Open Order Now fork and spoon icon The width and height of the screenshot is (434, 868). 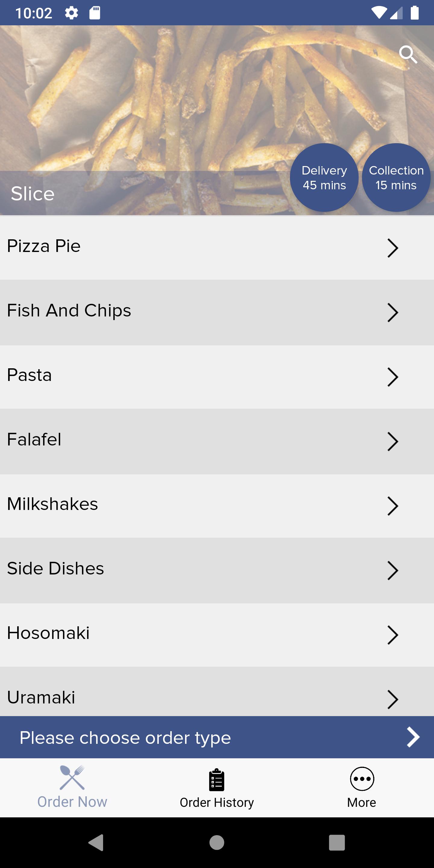pyautogui.click(x=72, y=777)
